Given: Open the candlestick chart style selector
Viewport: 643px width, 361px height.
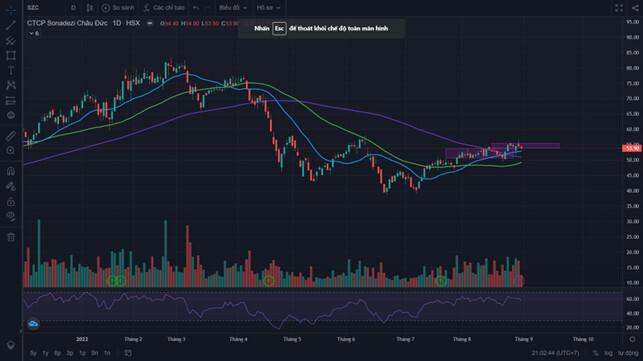Looking at the screenshot, I should (x=89, y=8).
